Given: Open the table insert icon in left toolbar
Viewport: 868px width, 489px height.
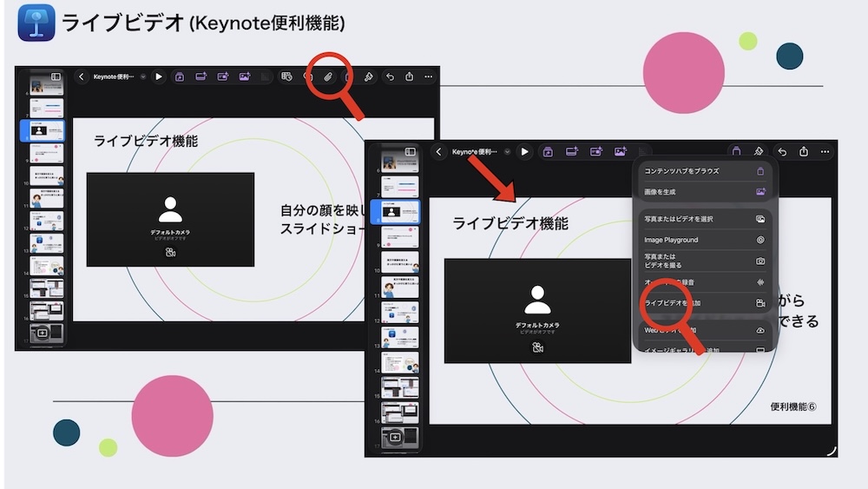Looking at the screenshot, I should coord(286,76).
